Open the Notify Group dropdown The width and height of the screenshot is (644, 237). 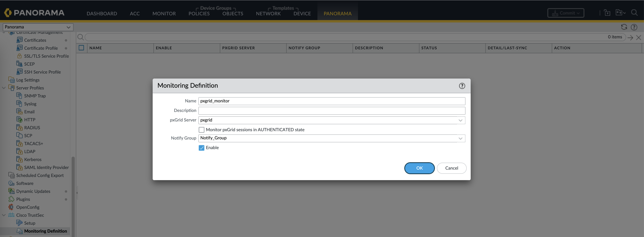pos(460,138)
